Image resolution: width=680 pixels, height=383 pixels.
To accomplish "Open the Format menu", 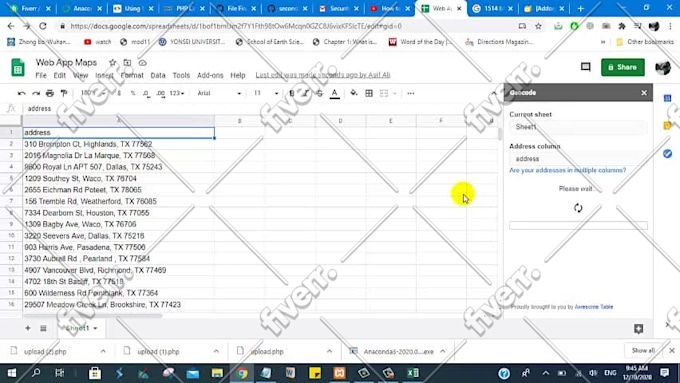I will (132, 75).
